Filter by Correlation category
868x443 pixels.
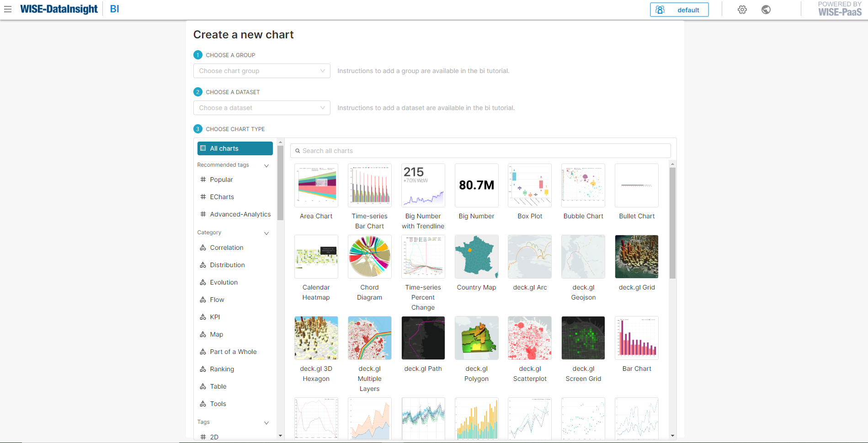coord(226,248)
